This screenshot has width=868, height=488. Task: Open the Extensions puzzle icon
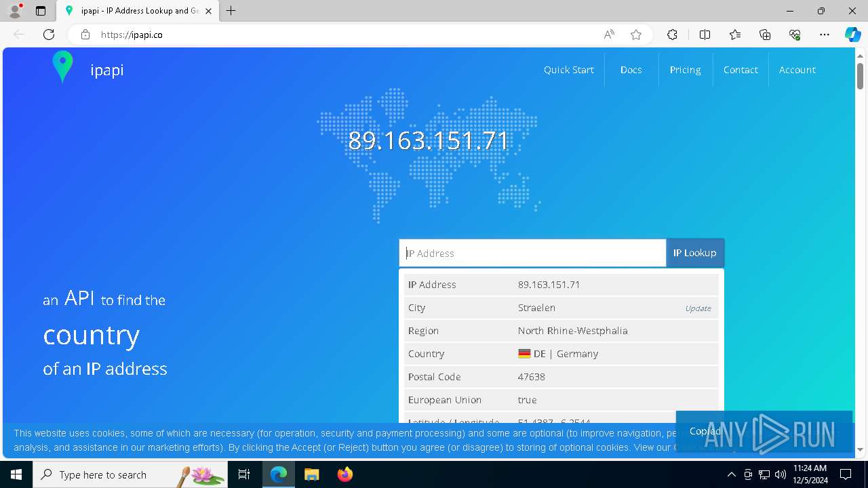pos(672,35)
